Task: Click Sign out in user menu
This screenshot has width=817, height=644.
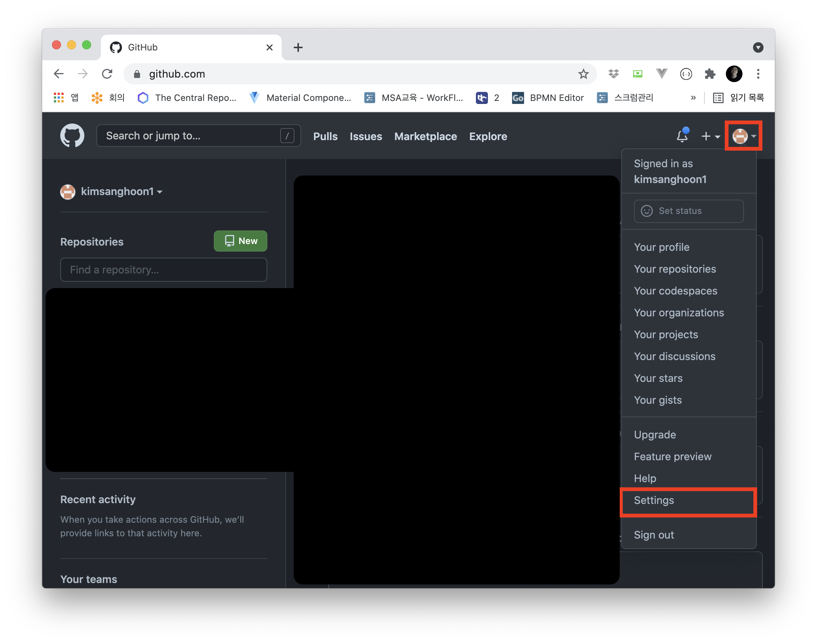Action: click(x=689, y=535)
